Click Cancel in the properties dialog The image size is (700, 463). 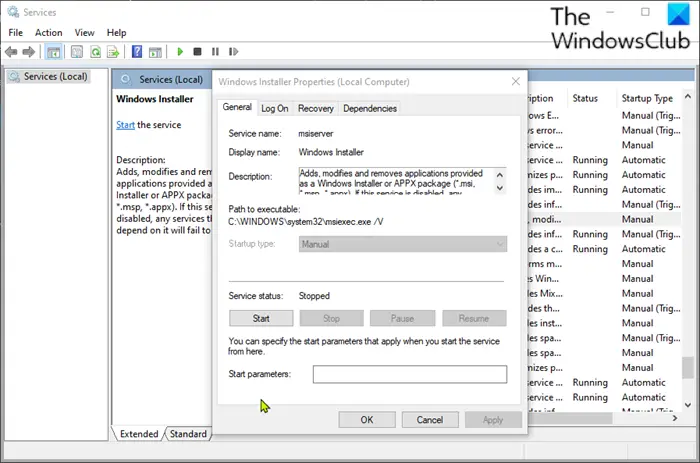(x=430, y=420)
